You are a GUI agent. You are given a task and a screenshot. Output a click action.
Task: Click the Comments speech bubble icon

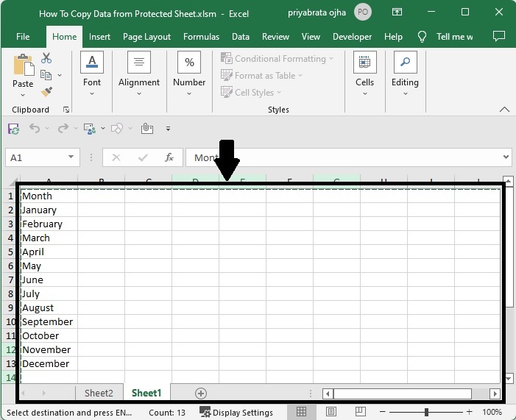pyautogui.click(x=498, y=37)
